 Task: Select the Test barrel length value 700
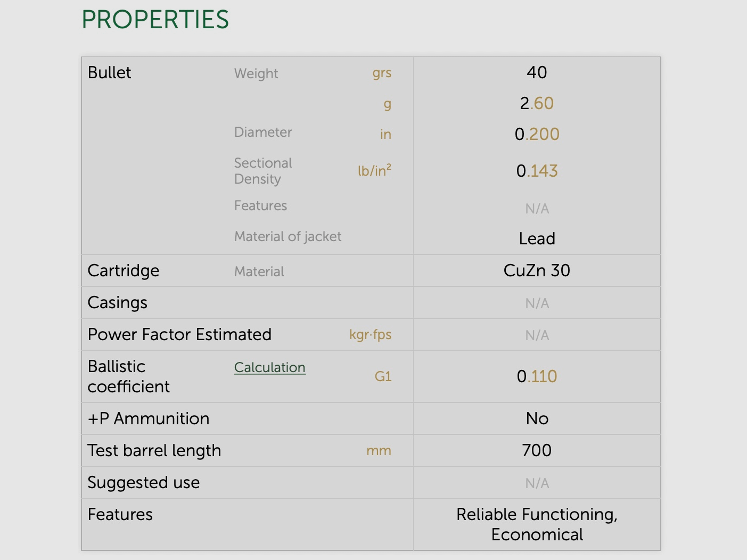click(537, 450)
